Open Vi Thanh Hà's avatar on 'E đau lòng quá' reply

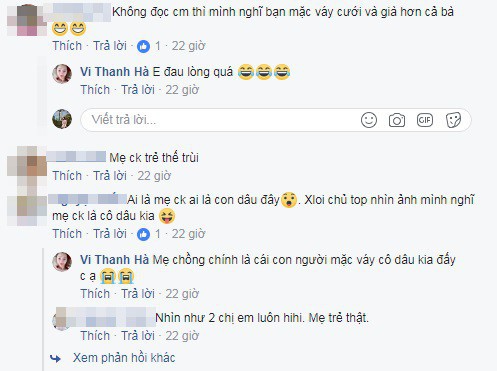point(62,74)
